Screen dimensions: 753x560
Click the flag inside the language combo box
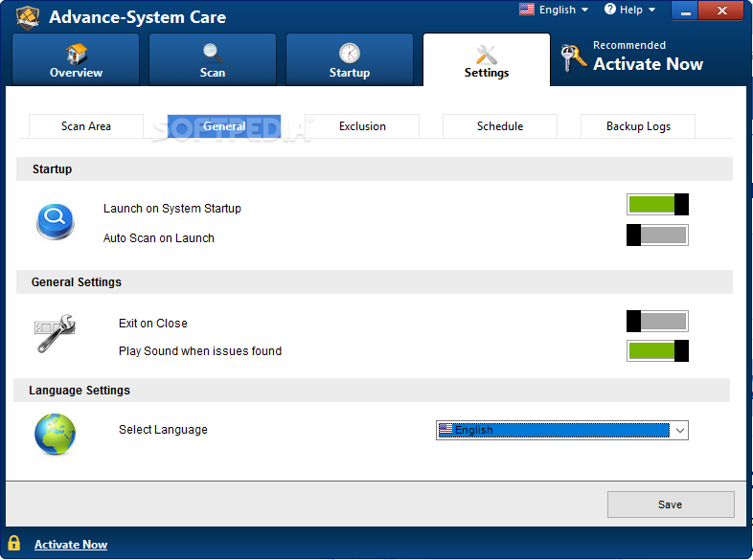click(445, 430)
